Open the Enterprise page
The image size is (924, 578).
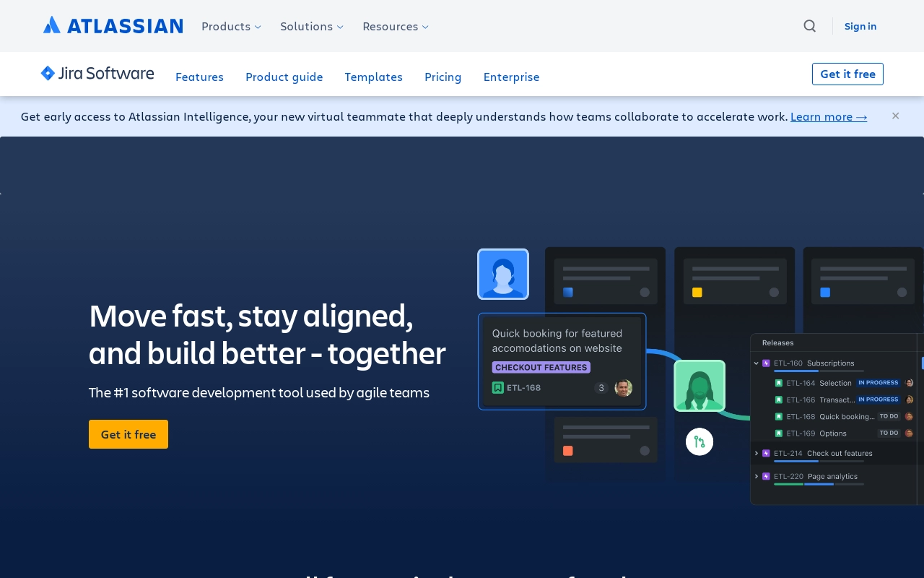[x=511, y=77]
